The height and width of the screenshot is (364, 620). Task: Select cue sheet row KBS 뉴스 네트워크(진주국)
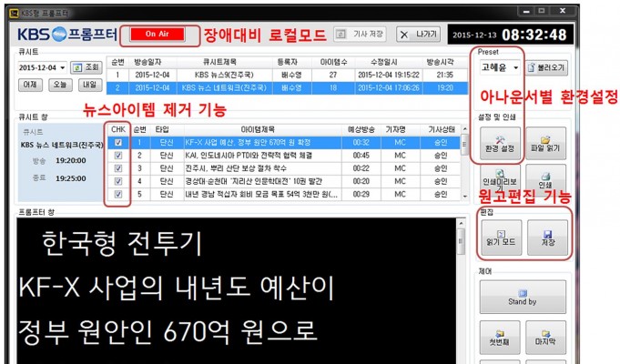[x=287, y=87]
